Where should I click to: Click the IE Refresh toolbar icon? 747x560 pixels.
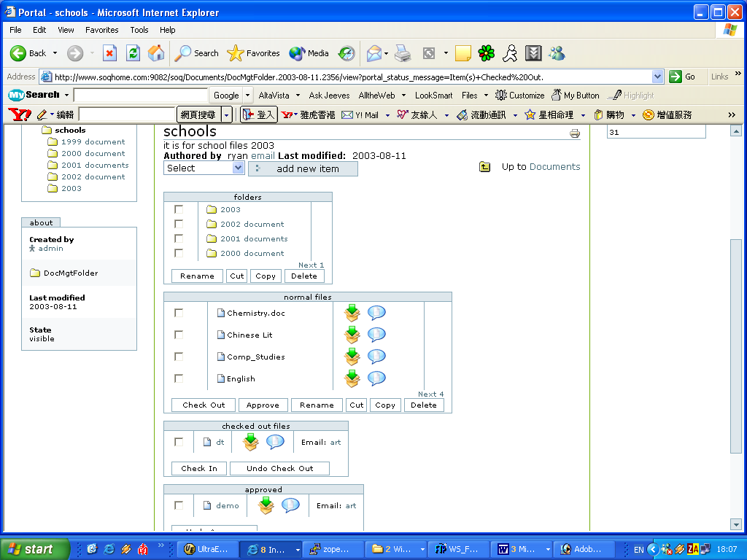(x=133, y=53)
